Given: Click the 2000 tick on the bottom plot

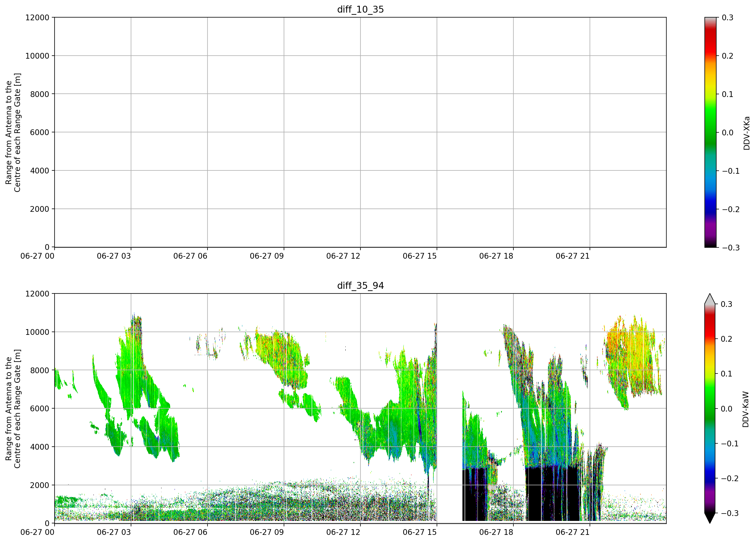Looking at the screenshot, I should coord(40,485).
